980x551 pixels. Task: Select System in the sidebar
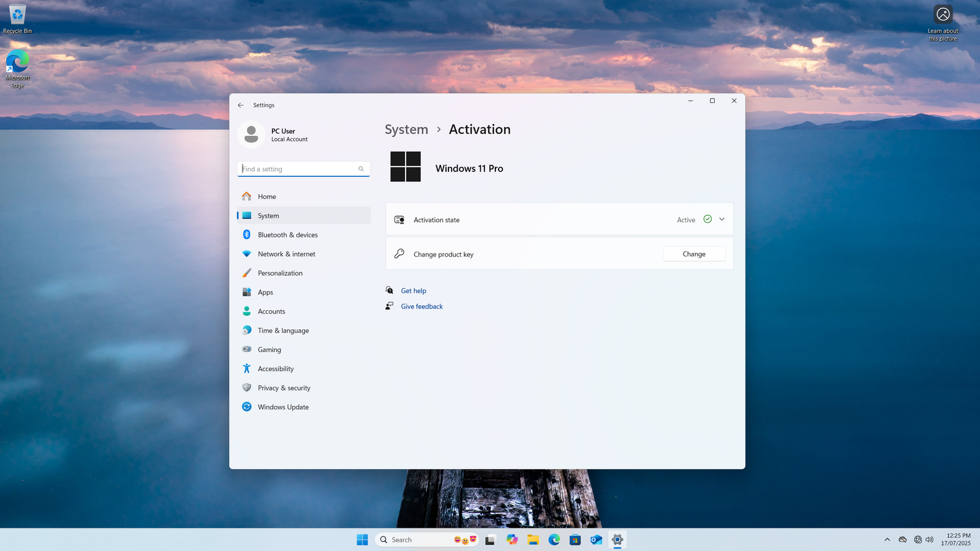(x=303, y=216)
